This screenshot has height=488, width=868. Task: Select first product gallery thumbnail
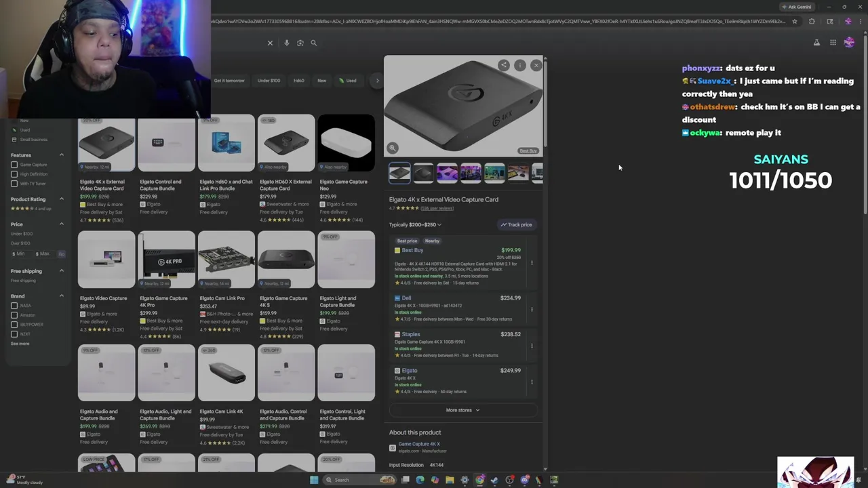(399, 173)
